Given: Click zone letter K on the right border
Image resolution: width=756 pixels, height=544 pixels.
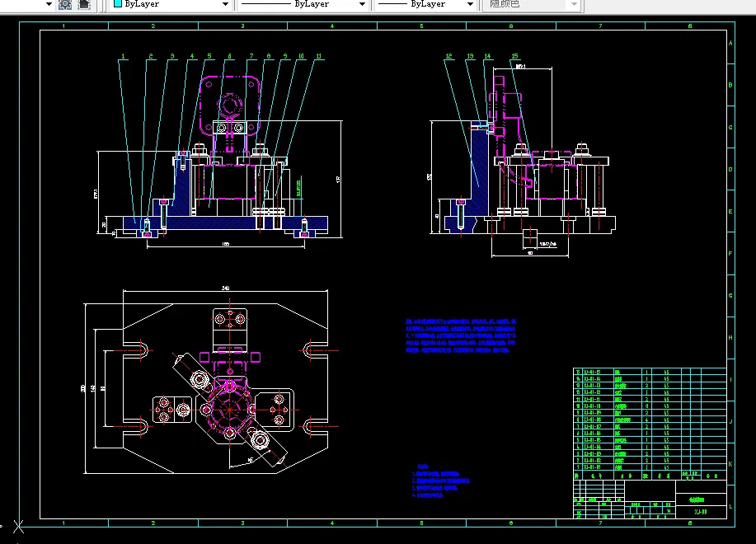Looking at the screenshot, I should coord(730,465).
